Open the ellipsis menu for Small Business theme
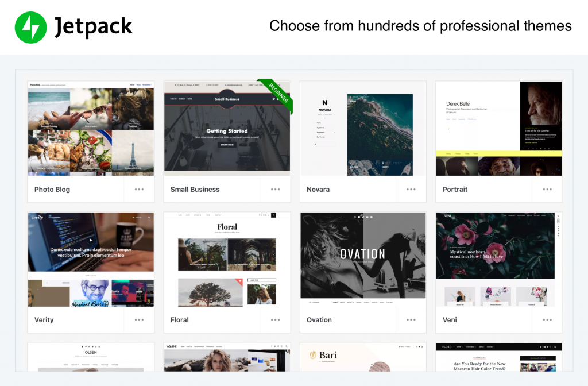Screen dimensions: 588x386 pos(275,190)
